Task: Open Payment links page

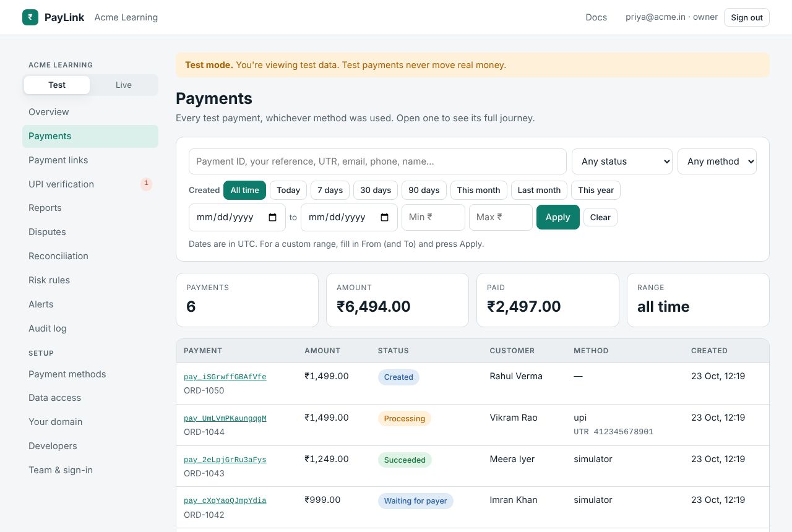Action: click(90, 160)
